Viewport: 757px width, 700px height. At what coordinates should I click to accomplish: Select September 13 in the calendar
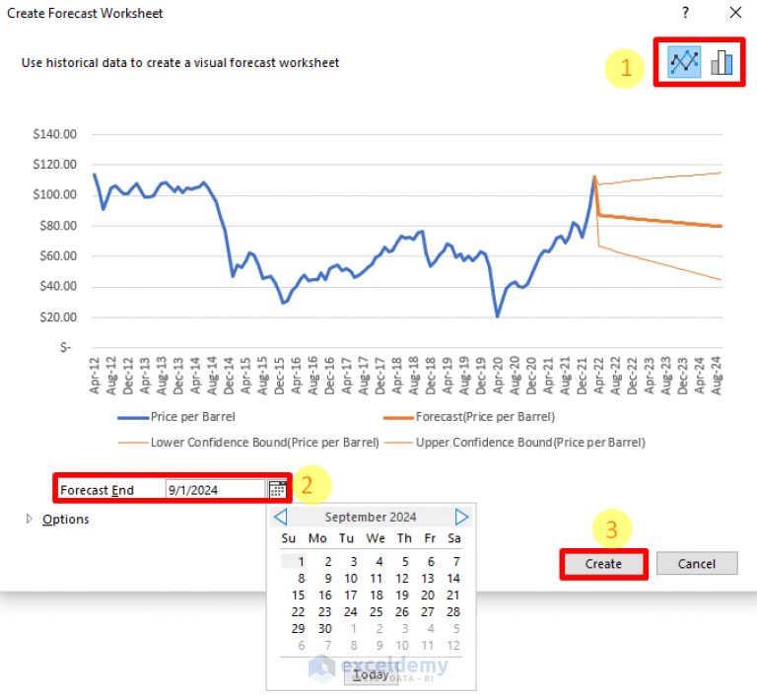[x=427, y=579]
